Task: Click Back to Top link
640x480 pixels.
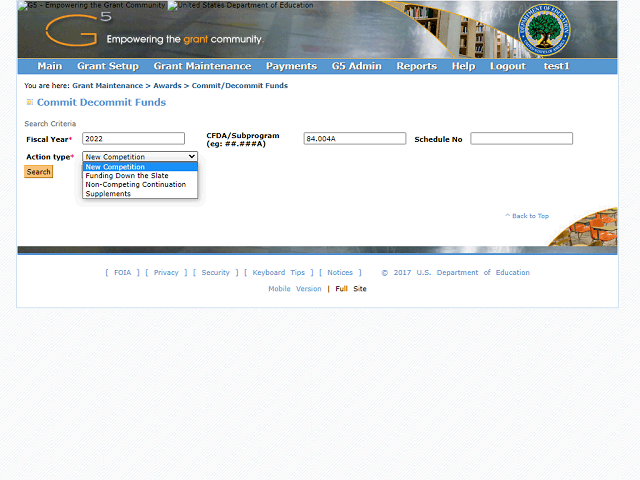Action: click(527, 216)
